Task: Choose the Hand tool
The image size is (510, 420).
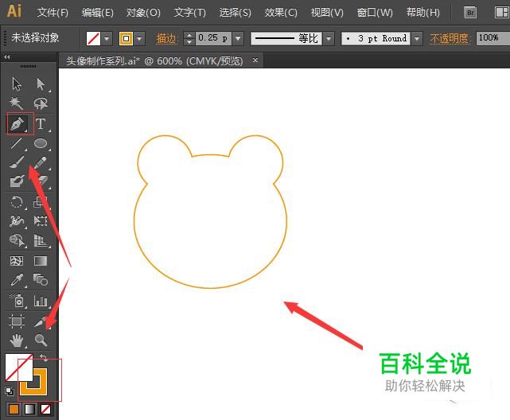Action: click(18, 340)
